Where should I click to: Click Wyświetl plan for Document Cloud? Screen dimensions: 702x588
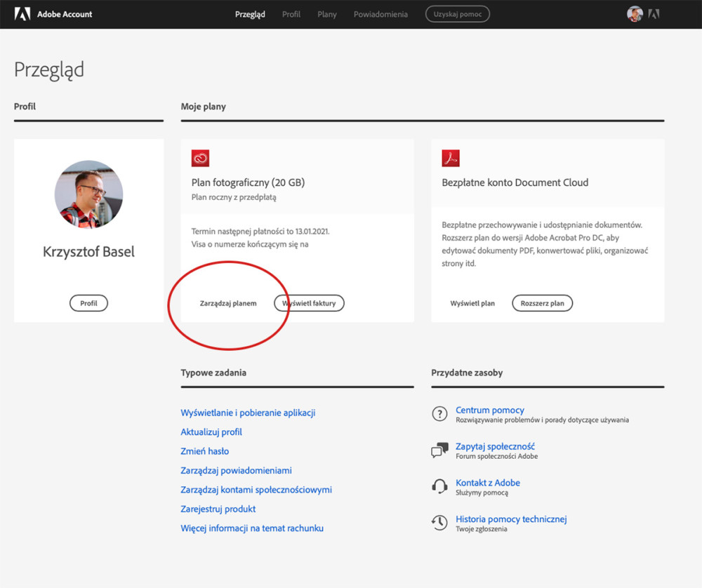click(x=472, y=303)
